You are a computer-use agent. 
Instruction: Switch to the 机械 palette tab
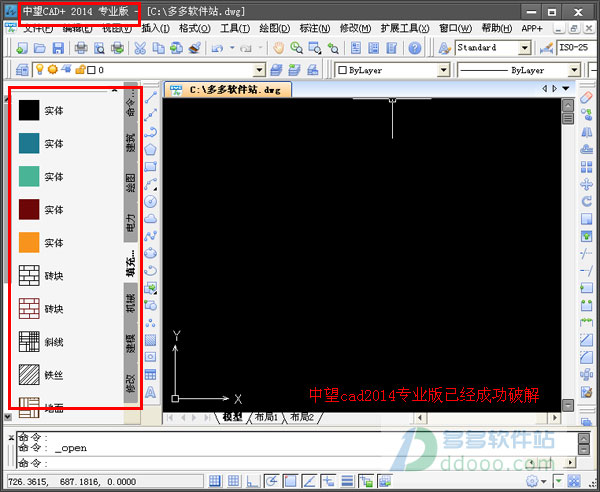(130, 303)
